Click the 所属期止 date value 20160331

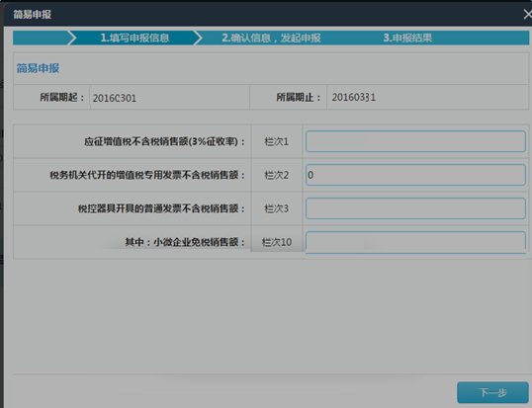354,97
